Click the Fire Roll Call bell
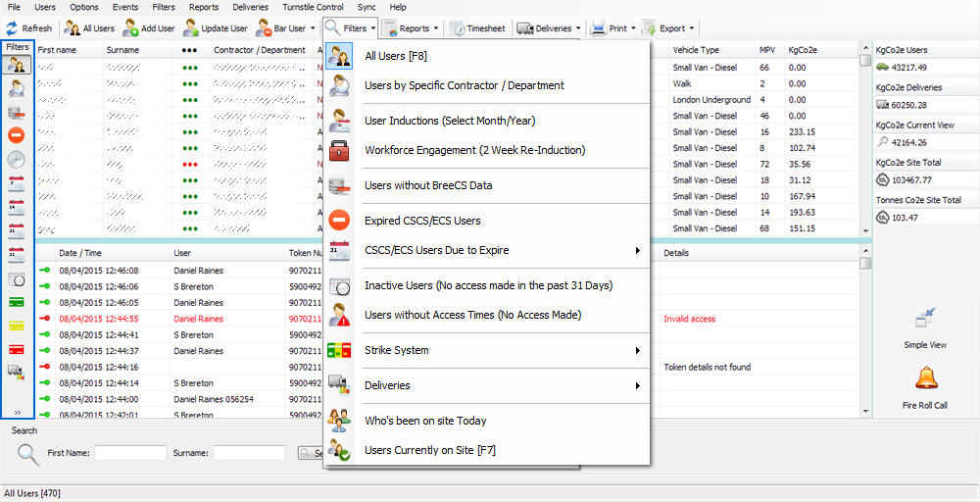This screenshot has width=980, height=502. click(x=925, y=379)
